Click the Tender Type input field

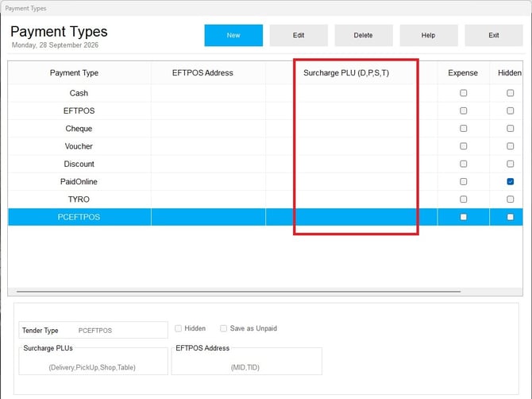[x=94, y=330]
